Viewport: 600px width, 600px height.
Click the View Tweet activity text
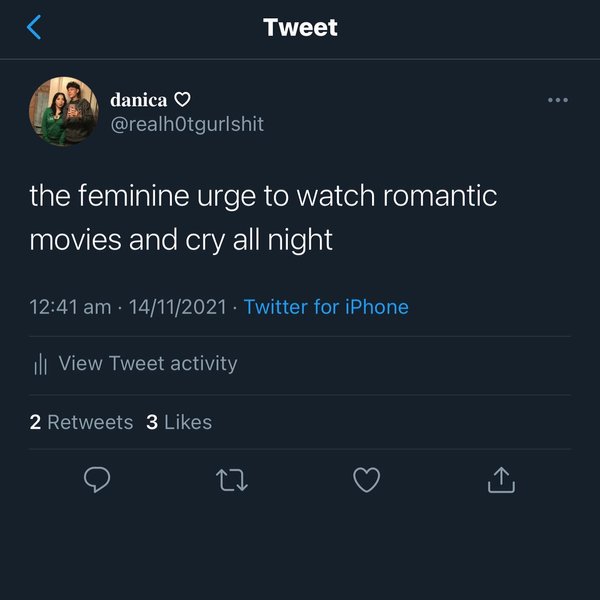(148, 363)
